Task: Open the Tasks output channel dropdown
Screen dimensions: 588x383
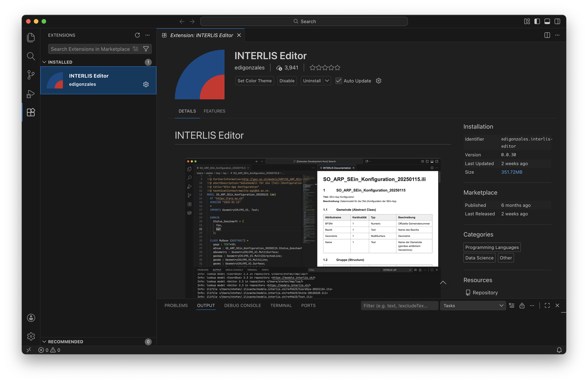Action: pyautogui.click(x=473, y=305)
